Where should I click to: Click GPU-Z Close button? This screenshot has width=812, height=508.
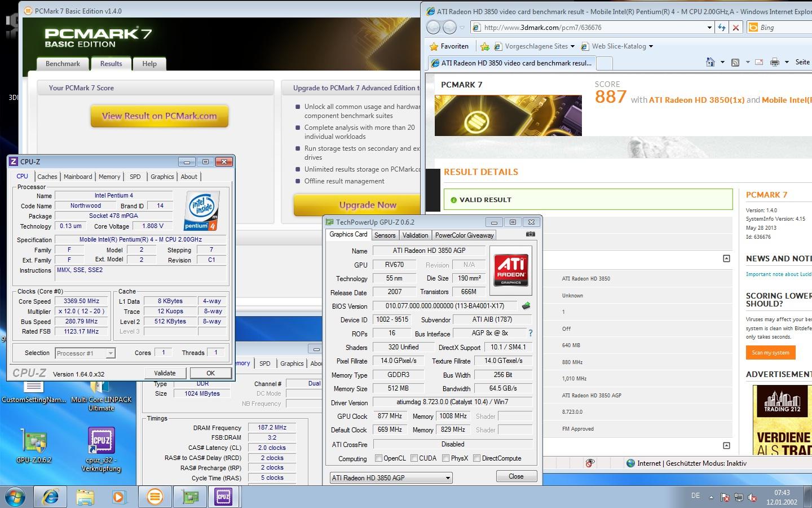pos(516,476)
